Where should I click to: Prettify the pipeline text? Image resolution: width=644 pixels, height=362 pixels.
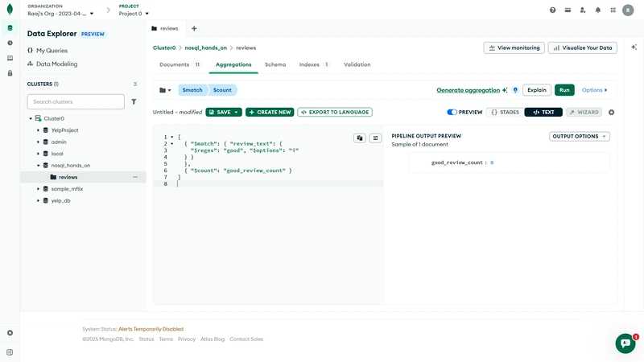(x=375, y=138)
